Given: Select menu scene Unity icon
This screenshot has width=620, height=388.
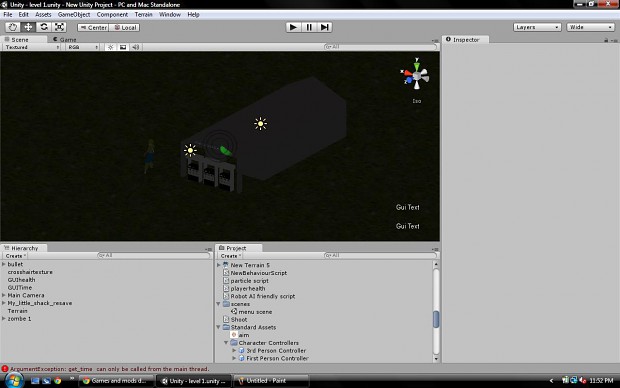Looking at the screenshot, I should pos(234,312).
